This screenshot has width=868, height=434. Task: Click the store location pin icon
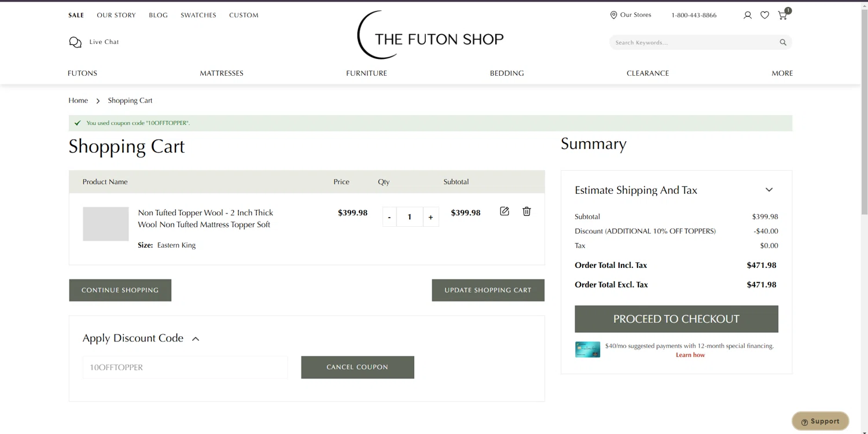613,15
